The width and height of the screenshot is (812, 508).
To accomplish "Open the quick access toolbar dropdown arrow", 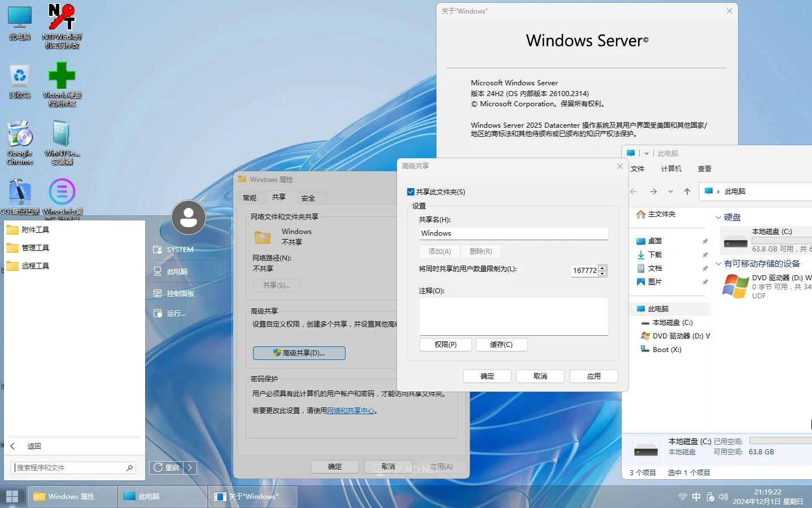I will [647, 154].
